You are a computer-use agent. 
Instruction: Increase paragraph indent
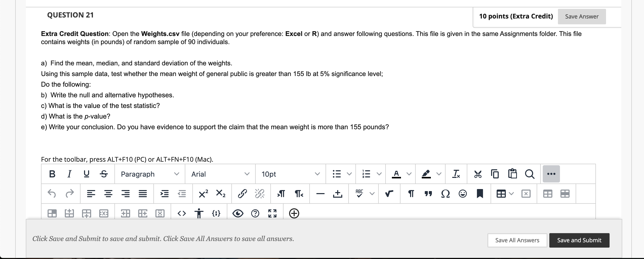pyautogui.click(x=165, y=194)
